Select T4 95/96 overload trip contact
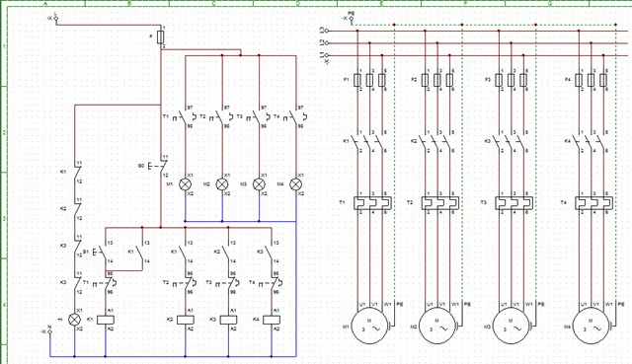This screenshot has width=632, height=364. tap(272, 283)
